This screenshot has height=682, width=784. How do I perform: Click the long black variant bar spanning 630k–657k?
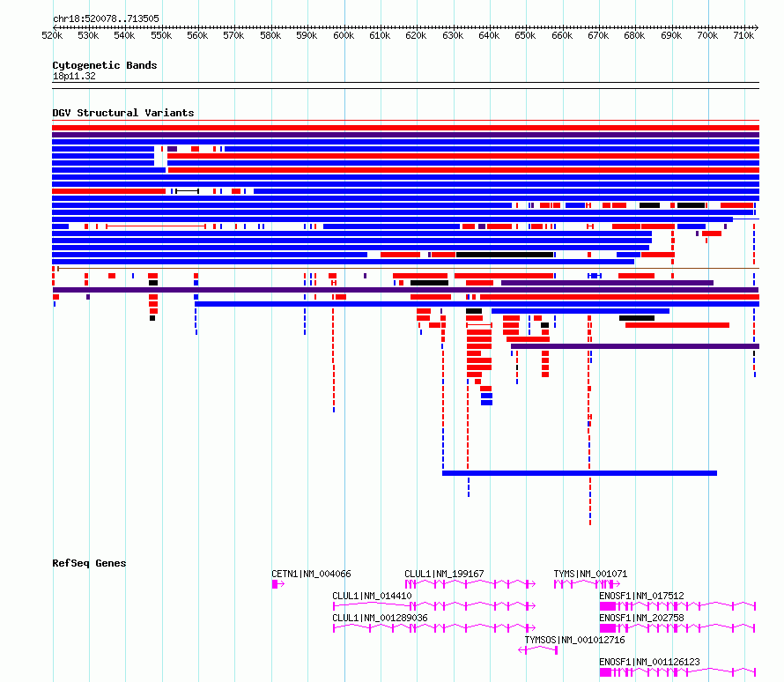coord(505,255)
